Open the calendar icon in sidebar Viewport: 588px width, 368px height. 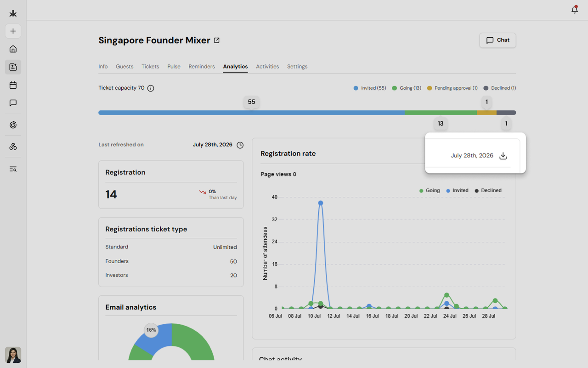click(x=13, y=85)
